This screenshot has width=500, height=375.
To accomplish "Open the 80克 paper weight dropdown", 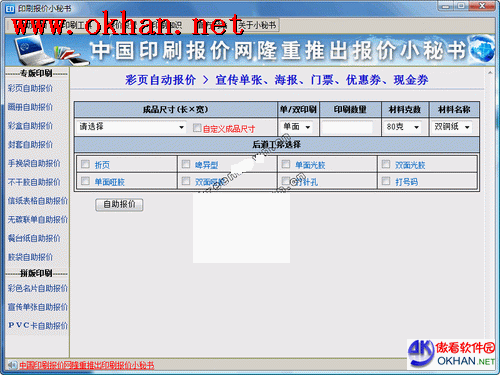I will click(x=402, y=127).
